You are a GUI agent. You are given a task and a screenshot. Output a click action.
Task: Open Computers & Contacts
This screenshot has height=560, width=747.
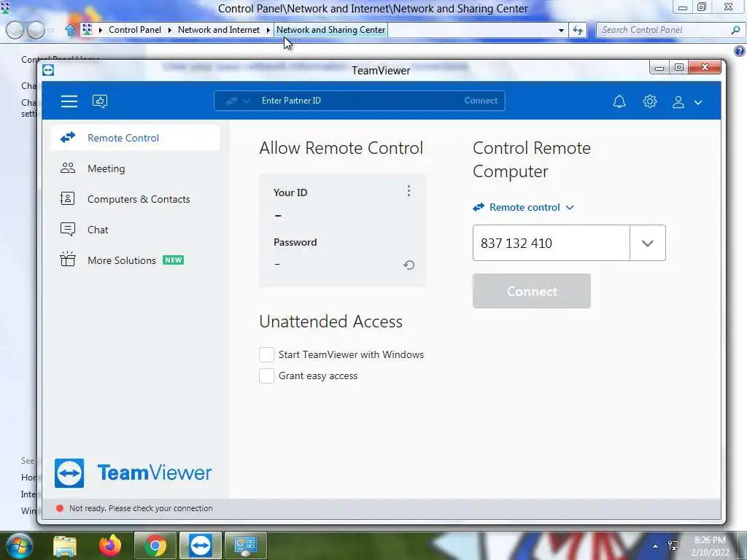point(135,199)
